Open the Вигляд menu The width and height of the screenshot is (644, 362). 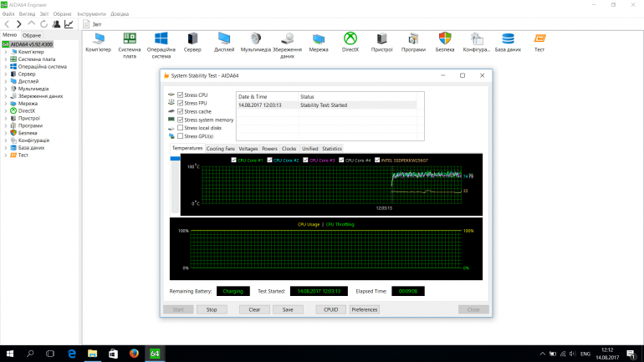click(27, 14)
